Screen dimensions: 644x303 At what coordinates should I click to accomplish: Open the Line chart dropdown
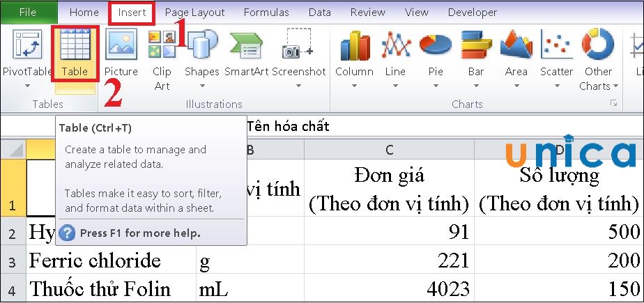click(x=395, y=86)
